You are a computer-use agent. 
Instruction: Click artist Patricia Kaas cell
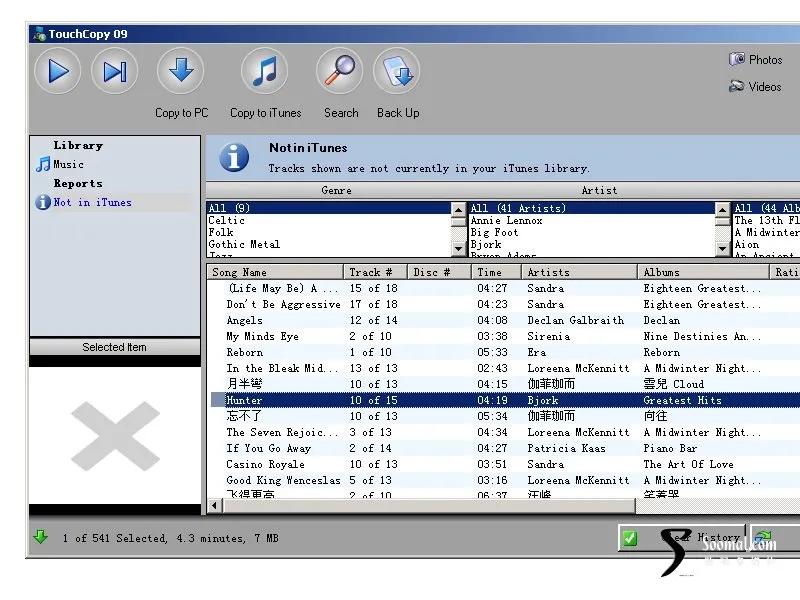566,448
